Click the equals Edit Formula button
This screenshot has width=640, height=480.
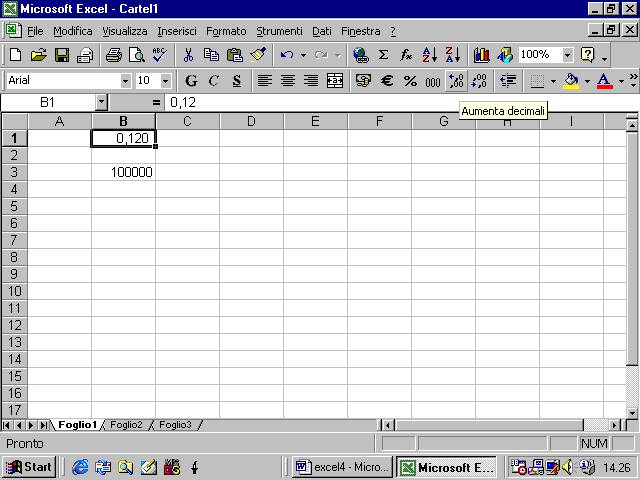(x=156, y=102)
